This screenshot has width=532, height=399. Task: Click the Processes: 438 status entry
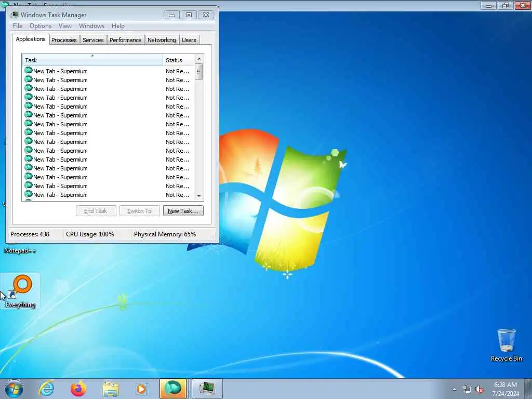coord(30,234)
